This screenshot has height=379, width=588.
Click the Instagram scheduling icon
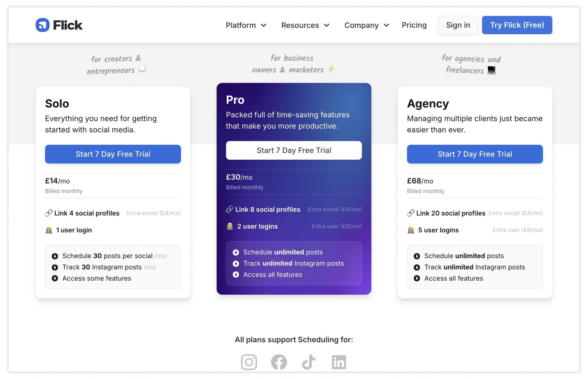coord(249,362)
